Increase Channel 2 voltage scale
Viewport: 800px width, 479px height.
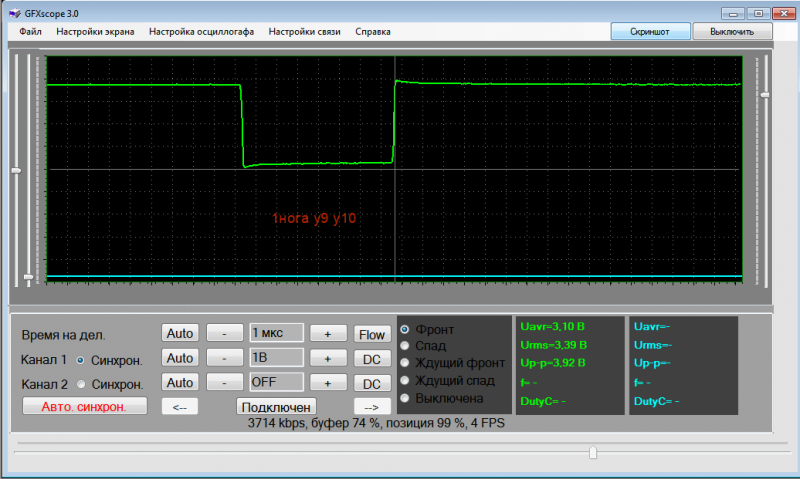328,383
